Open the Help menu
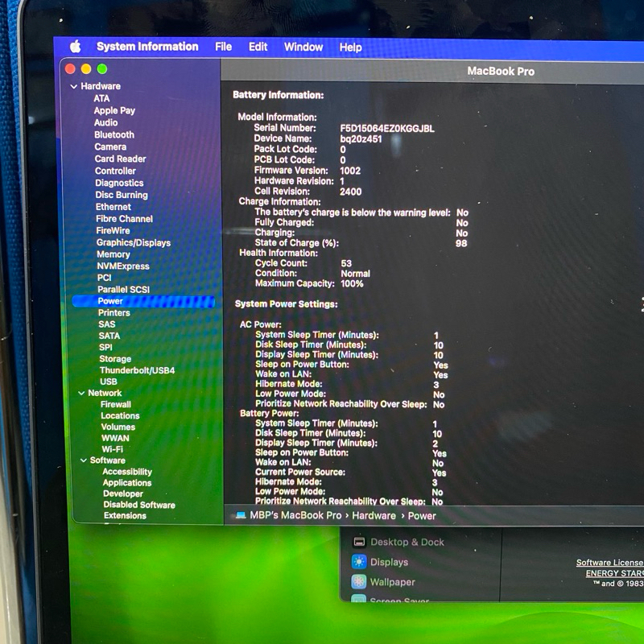 pos(350,47)
